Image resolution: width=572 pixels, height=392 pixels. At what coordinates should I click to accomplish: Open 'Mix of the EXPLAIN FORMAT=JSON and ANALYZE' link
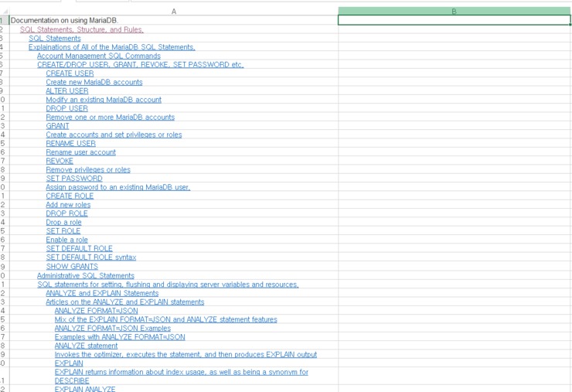coord(166,319)
